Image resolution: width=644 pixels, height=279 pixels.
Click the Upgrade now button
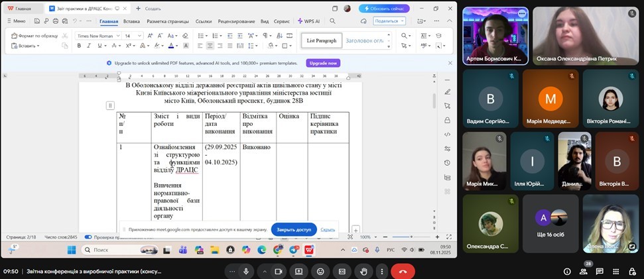click(323, 63)
